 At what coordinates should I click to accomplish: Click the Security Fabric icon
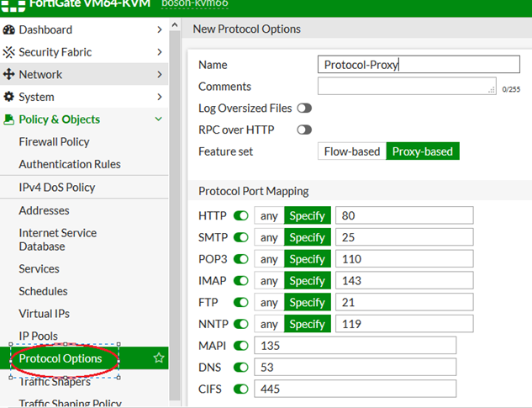pyautogui.click(x=9, y=52)
